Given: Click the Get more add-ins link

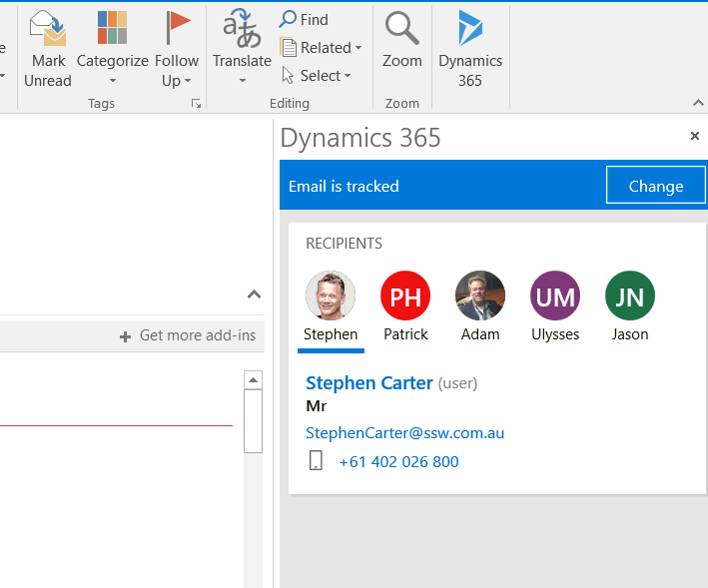Looking at the screenshot, I should click(x=188, y=335).
